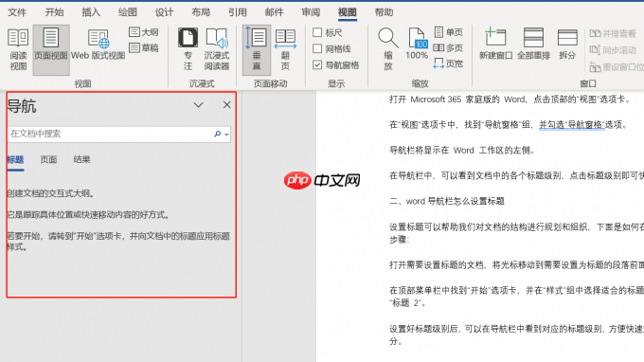Switch to Results tab (结果) in navigation
644x362 pixels.
pos(81,160)
